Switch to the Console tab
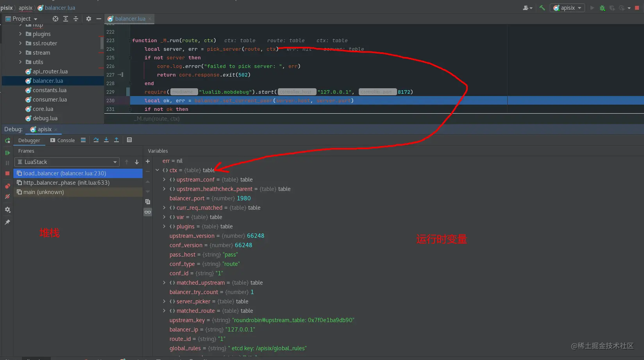This screenshot has width=644, height=360. [63, 140]
